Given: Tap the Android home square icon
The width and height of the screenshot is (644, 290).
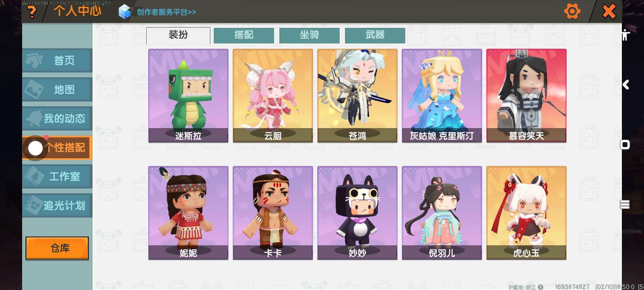Looking at the screenshot, I should pos(625,145).
